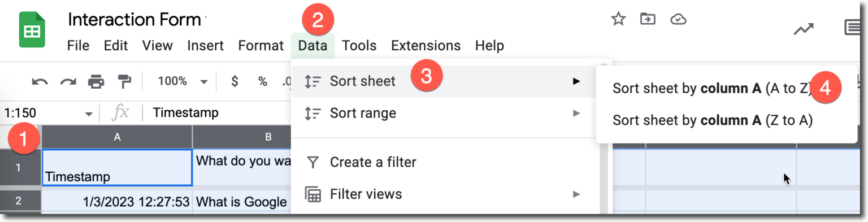This screenshot has width=868, height=222.
Task: Format as currency with dollar icon
Action: click(x=235, y=81)
